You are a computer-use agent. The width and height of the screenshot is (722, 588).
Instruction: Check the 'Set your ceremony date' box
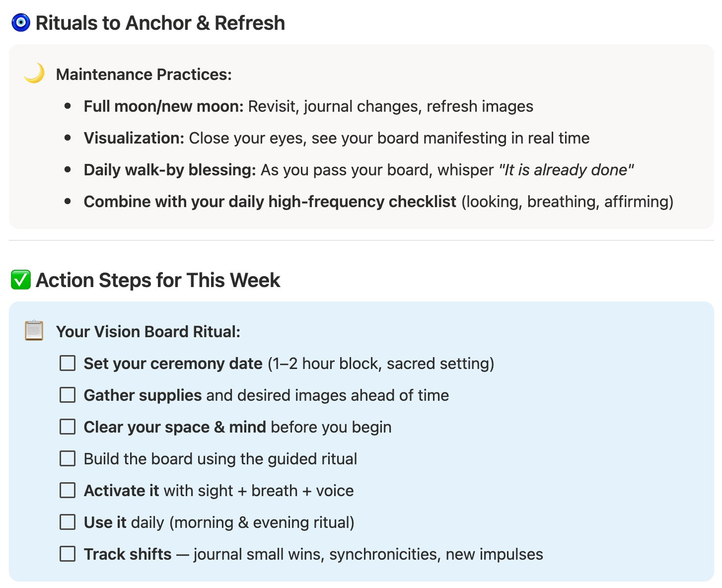(68, 363)
